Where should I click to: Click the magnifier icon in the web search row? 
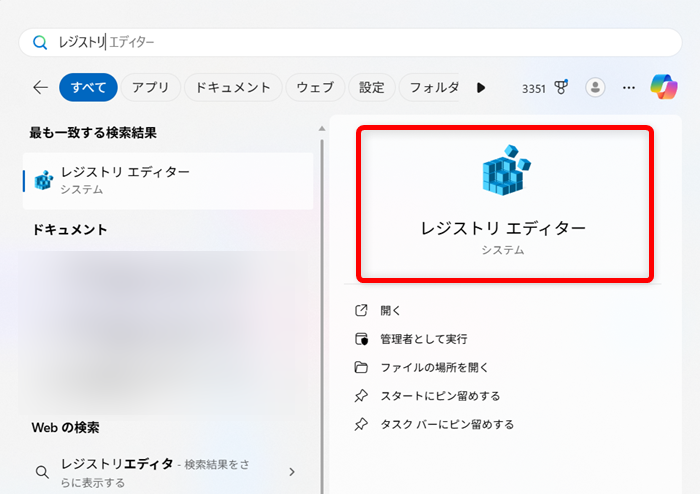click(42, 472)
